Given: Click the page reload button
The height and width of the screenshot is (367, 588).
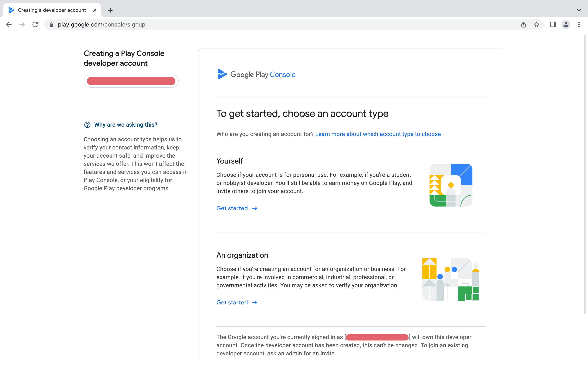Looking at the screenshot, I should coord(35,24).
